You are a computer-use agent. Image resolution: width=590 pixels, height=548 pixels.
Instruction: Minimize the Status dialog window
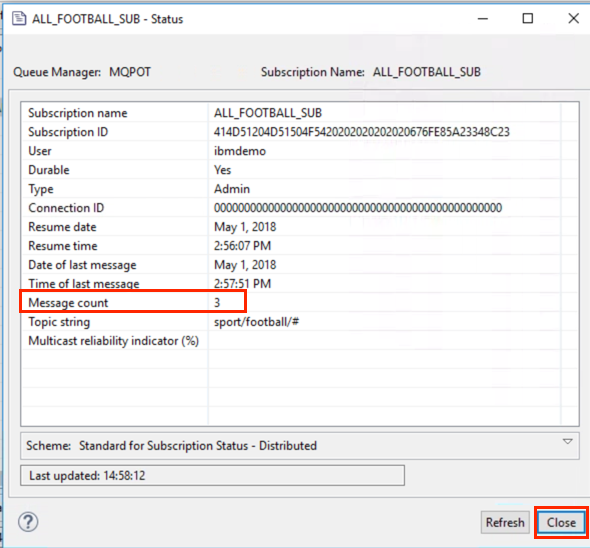click(x=483, y=18)
